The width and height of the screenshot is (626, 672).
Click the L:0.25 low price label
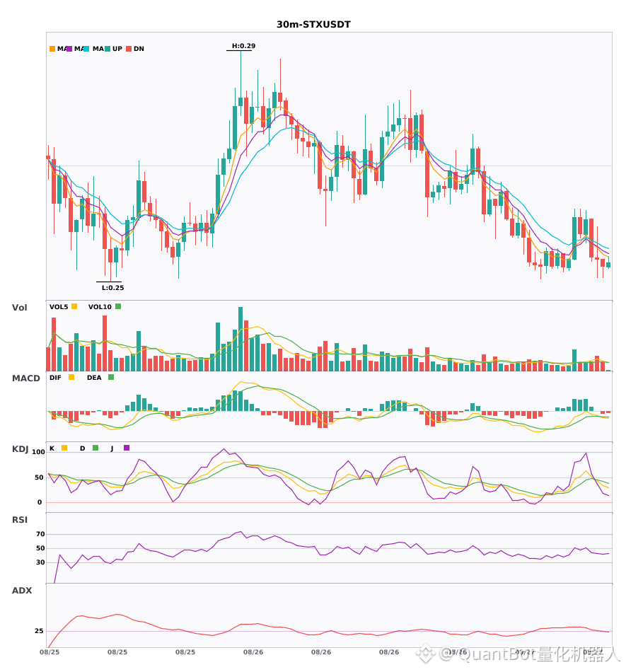pyautogui.click(x=112, y=288)
